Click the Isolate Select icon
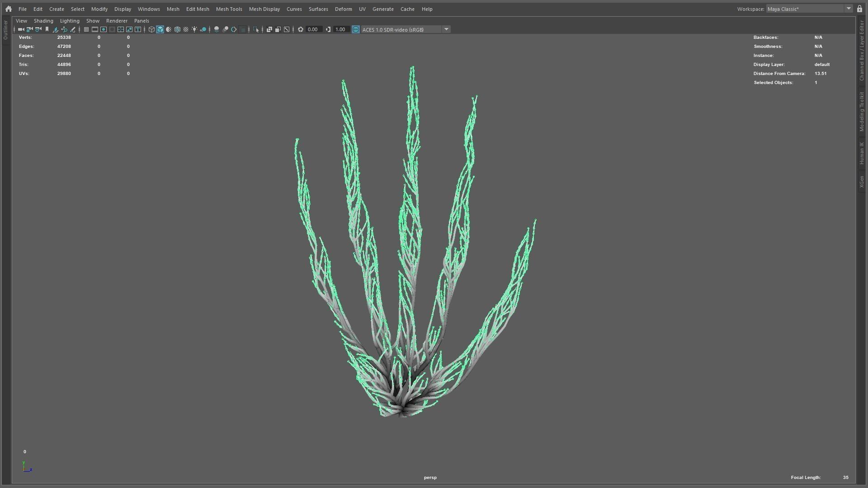 [256, 29]
